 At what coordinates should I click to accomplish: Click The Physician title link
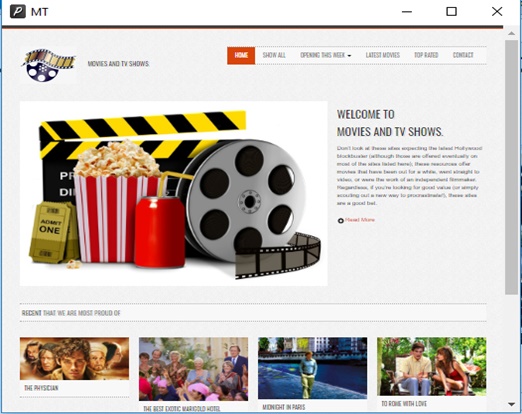[x=41, y=388]
